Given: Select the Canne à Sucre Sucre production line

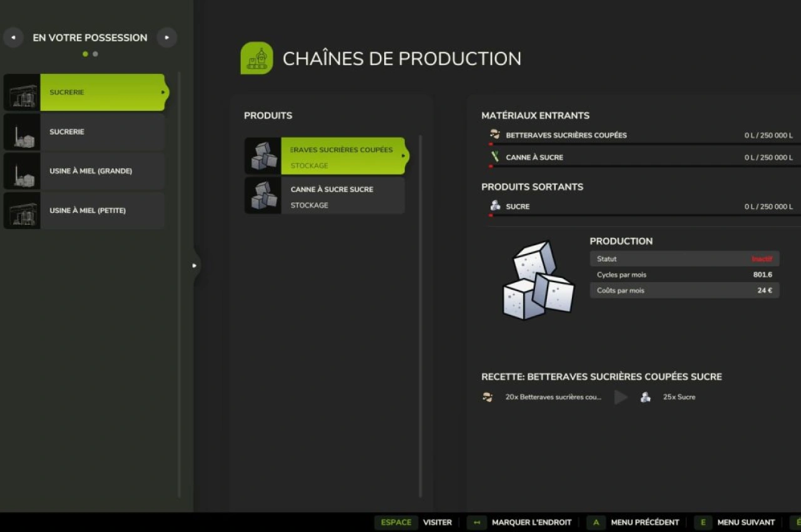Looking at the screenshot, I should coord(342,196).
